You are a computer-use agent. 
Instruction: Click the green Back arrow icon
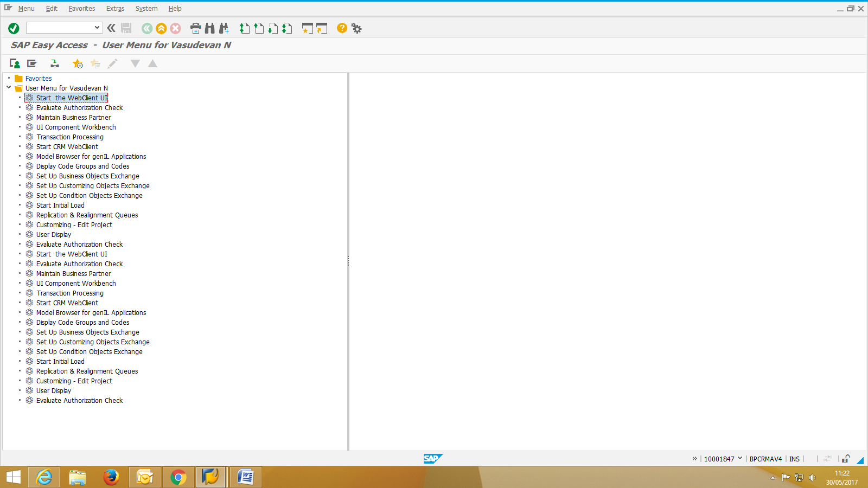coord(147,28)
